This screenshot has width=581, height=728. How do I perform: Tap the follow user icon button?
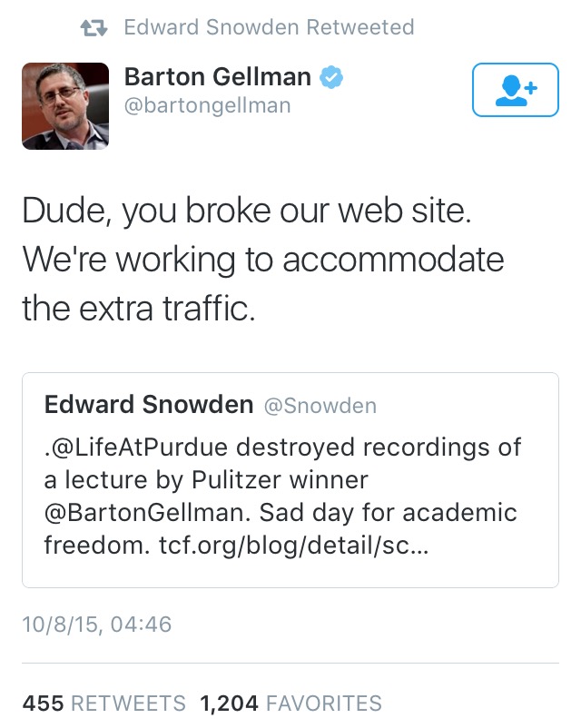pos(516,89)
